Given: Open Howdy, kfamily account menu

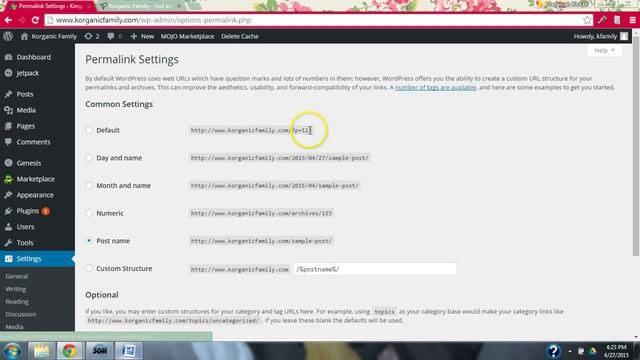Looking at the screenshot, I should pyautogui.click(x=600, y=36).
